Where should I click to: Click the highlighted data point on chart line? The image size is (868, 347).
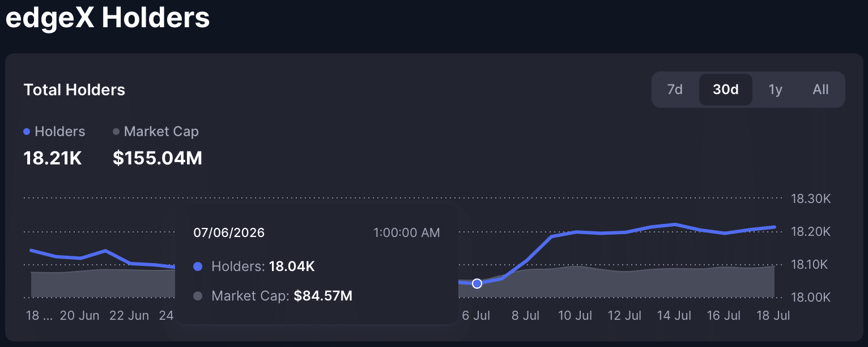[477, 283]
